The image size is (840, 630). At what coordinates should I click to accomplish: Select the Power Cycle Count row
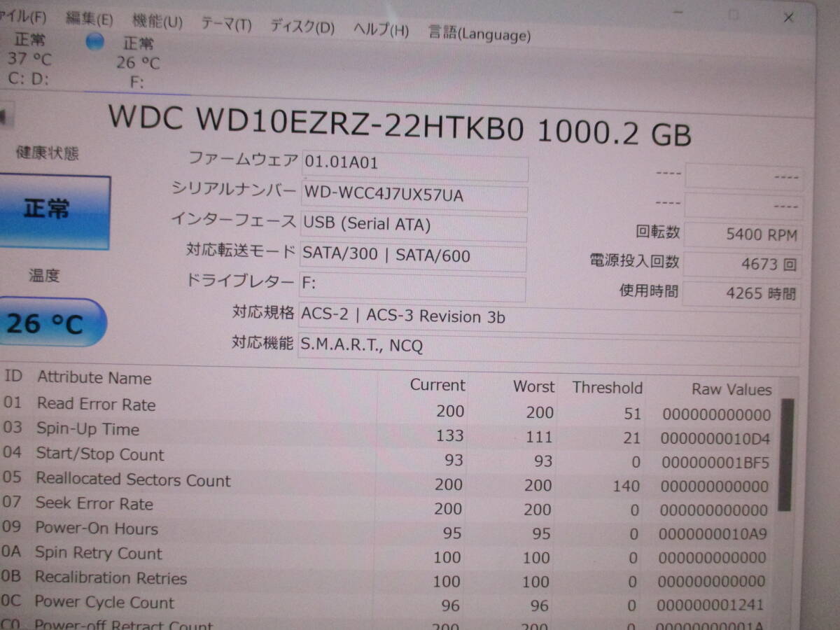[386, 603]
